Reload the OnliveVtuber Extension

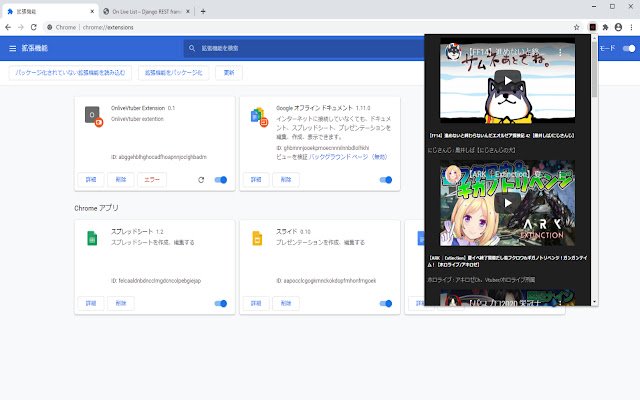click(x=201, y=180)
